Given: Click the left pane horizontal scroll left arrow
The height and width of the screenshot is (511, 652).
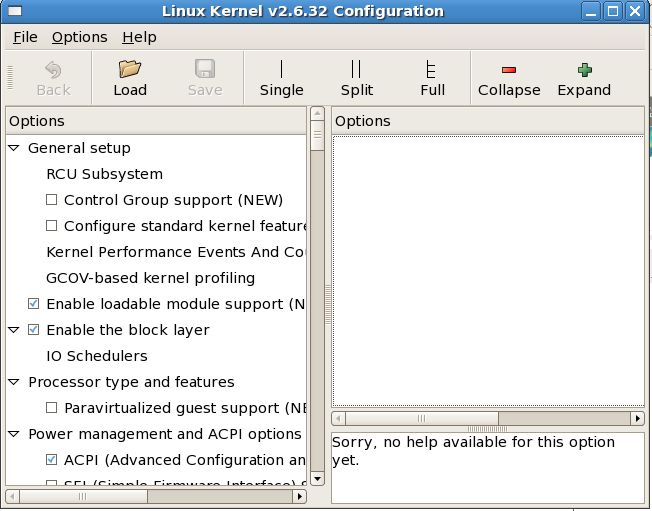Looking at the screenshot, I should pos(12,496).
